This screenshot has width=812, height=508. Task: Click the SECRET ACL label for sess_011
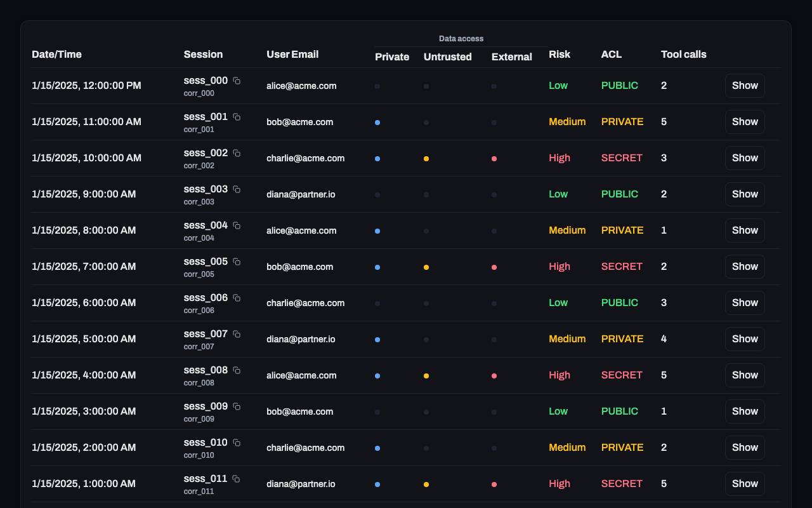pos(622,484)
